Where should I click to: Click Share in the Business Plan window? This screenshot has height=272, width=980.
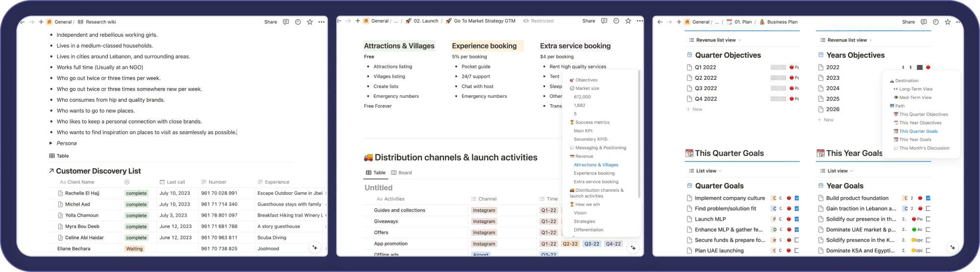[908, 22]
